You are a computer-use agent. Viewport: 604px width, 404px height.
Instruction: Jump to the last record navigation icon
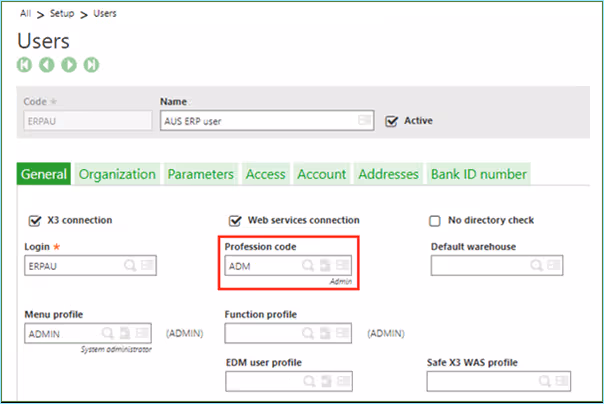91,65
